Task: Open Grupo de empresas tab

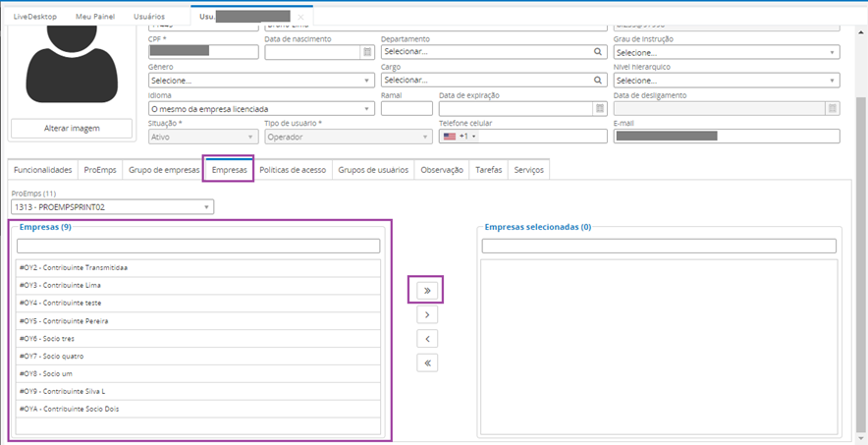Action: 164,170
